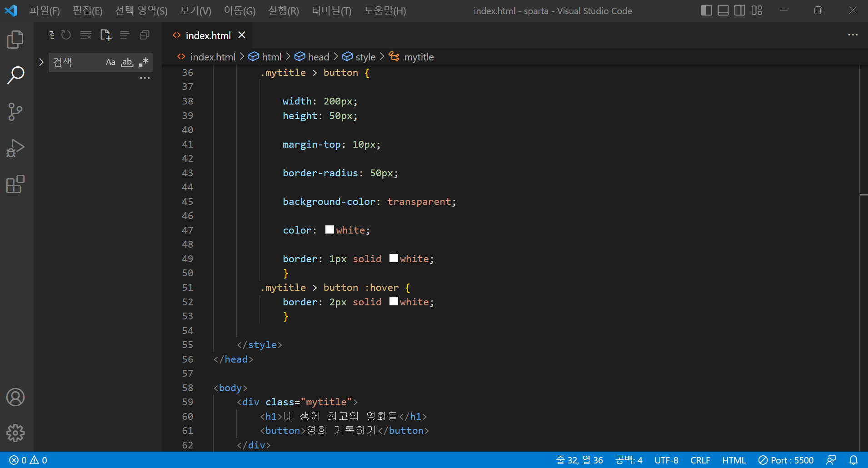Open the .mytitle breadcrumb dropdown
This screenshot has width=868, height=468.
click(411, 57)
